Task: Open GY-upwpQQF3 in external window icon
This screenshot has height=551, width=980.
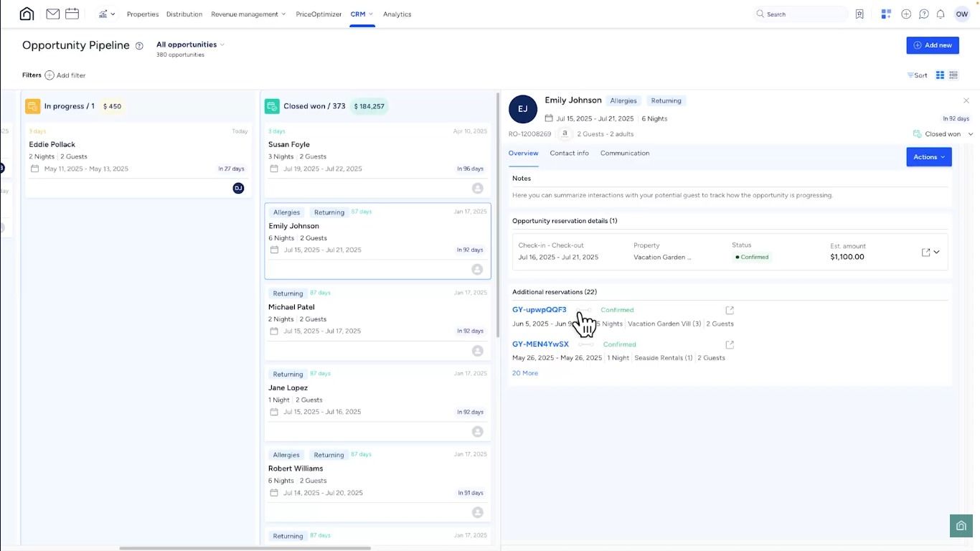Action: click(730, 311)
